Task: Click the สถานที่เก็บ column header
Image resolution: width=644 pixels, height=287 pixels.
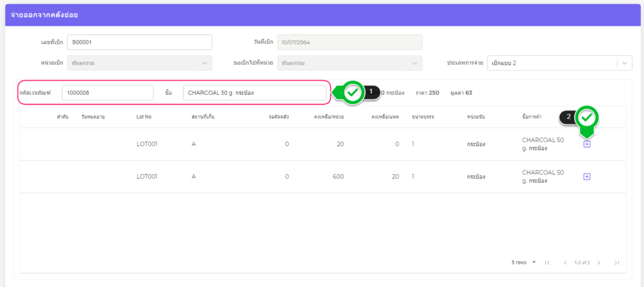Action: coord(205,117)
